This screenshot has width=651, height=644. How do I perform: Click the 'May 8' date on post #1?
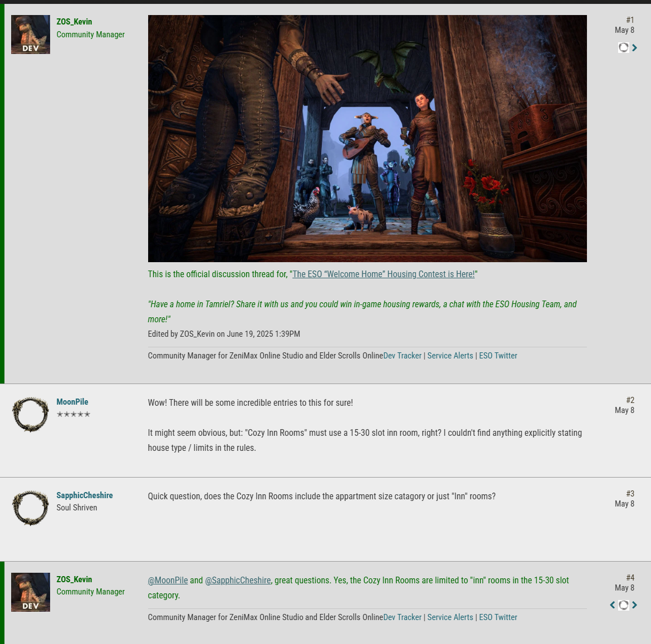pyautogui.click(x=624, y=30)
